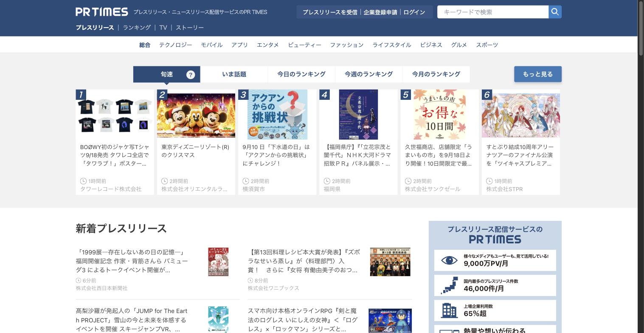Click the building icon beside 65%超
This screenshot has height=333, width=644.
point(449,310)
